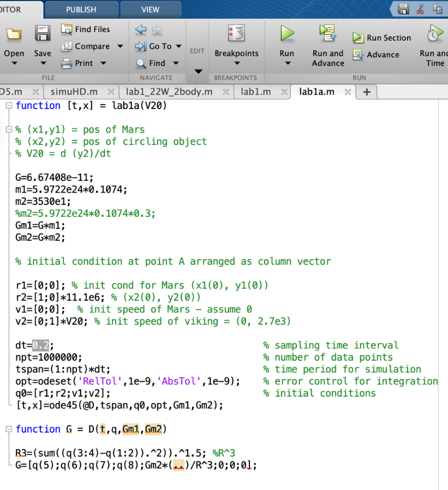Open a new file with the plus tab button
This screenshot has width=448, height=490.
(366, 91)
